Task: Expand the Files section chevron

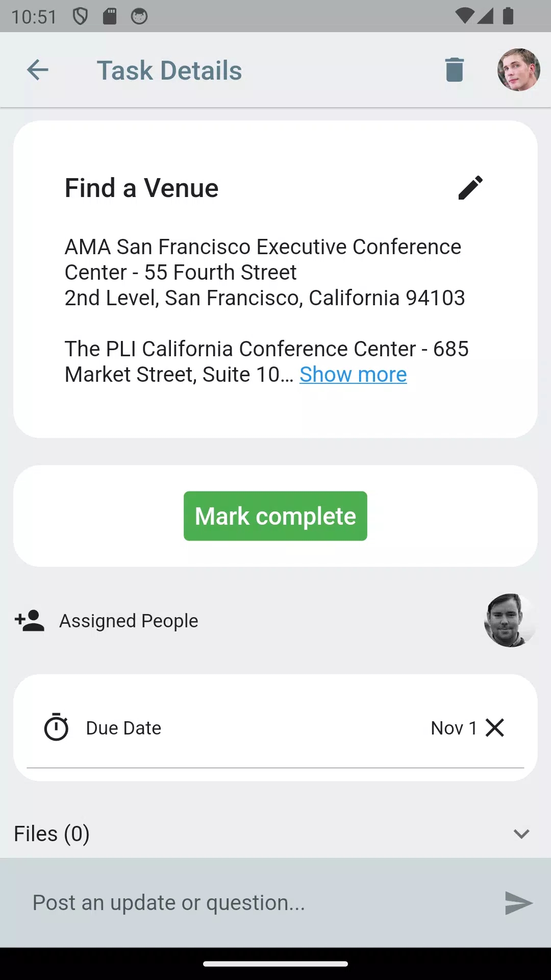Action: pyautogui.click(x=521, y=834)
